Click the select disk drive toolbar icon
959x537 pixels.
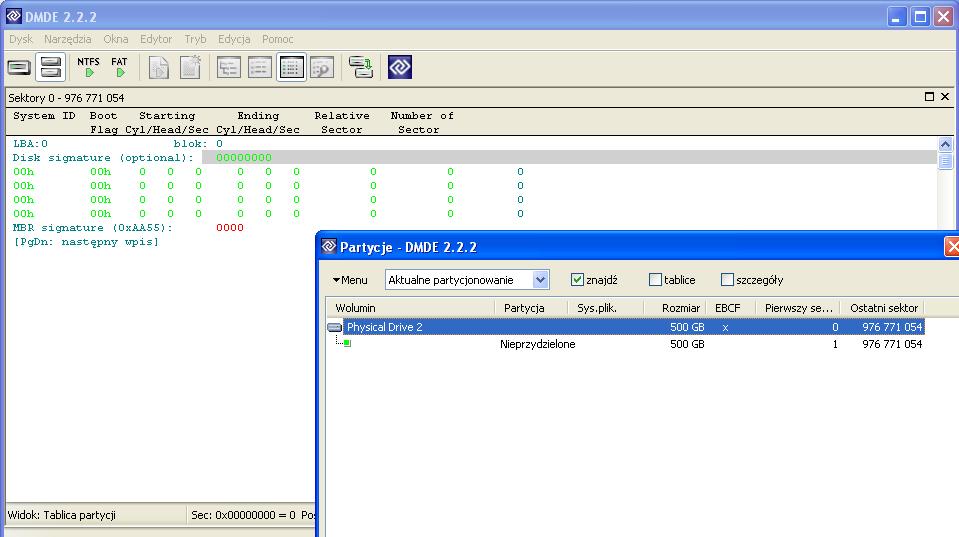pos(19,67)
